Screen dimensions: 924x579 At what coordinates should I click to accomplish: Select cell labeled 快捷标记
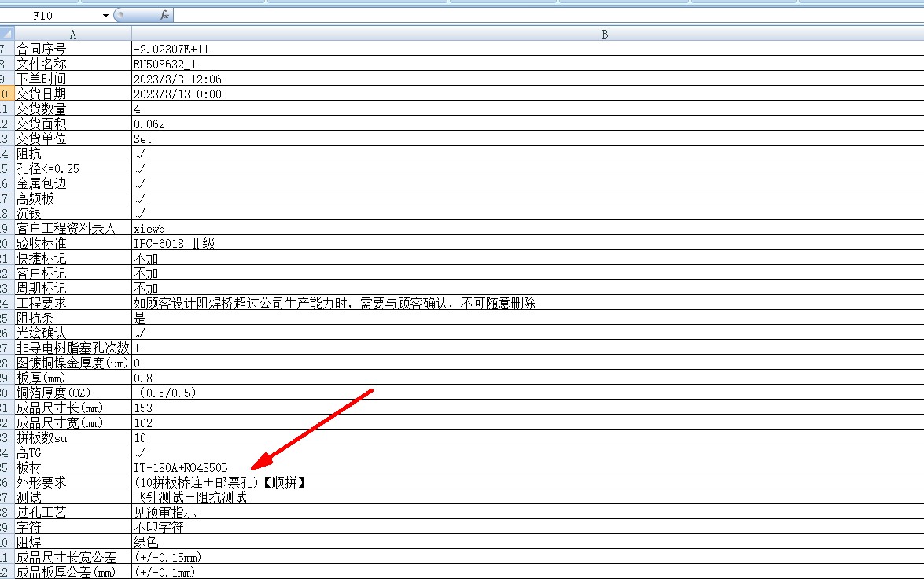tap(73, 258)
